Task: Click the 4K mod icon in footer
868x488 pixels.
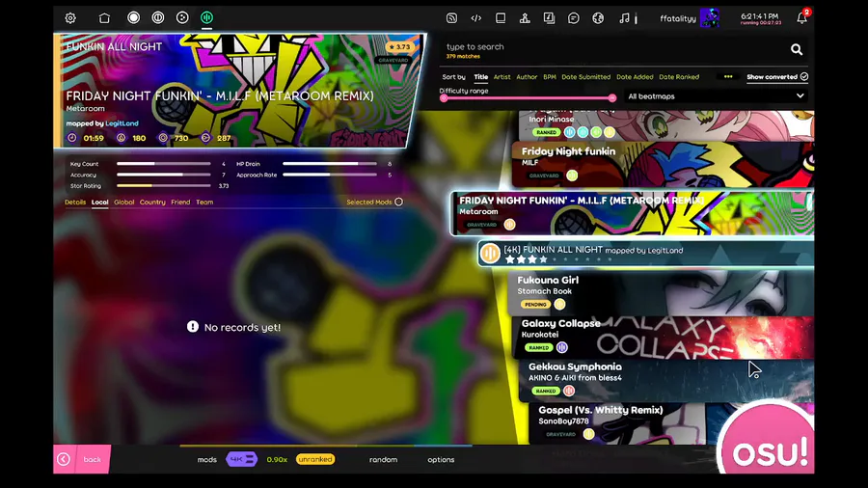Action: [242, 459]
